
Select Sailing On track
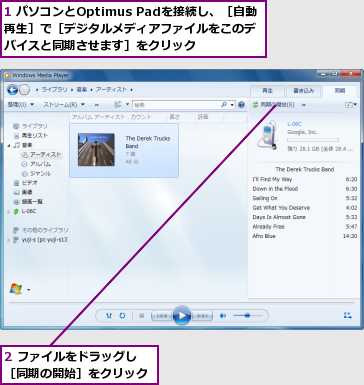[x=305, y=198]
